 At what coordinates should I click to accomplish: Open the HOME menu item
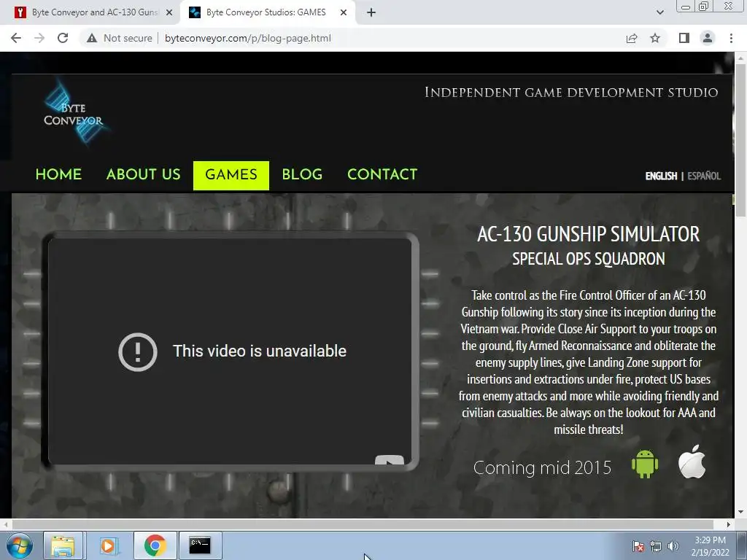pos(58,174)
